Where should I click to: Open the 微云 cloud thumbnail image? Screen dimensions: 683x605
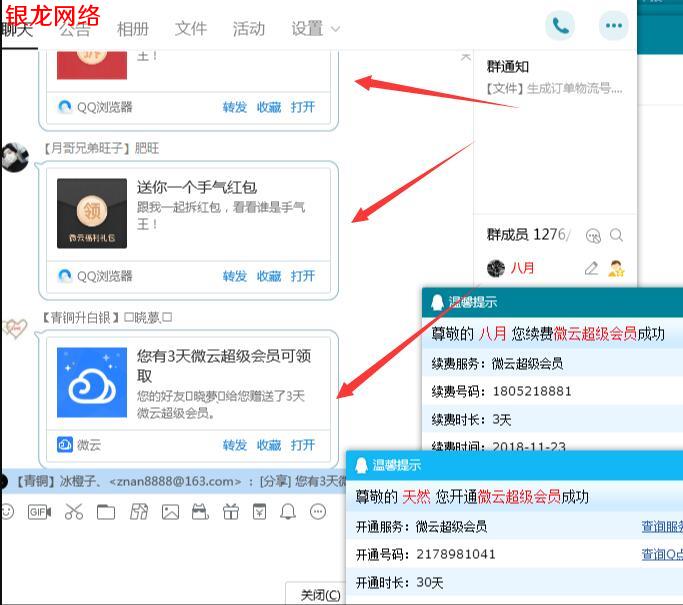(x=92, y=382)
